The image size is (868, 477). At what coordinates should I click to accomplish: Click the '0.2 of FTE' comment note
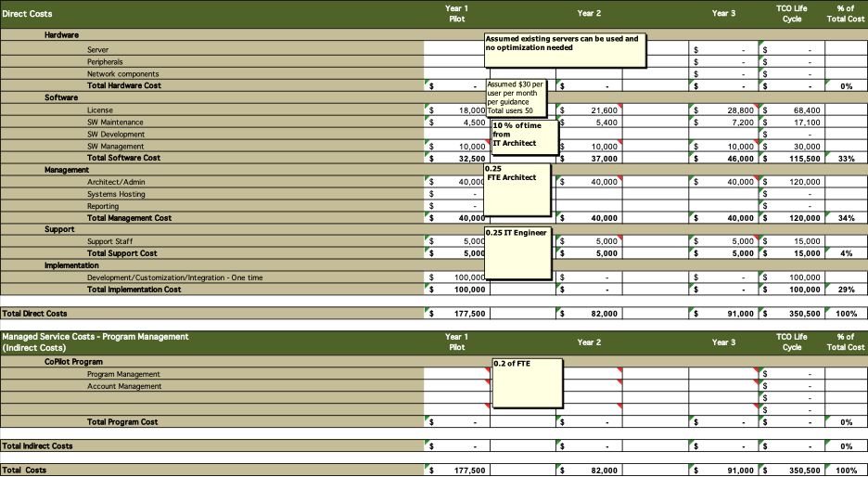pyautogui.click(x=528, y=383)
